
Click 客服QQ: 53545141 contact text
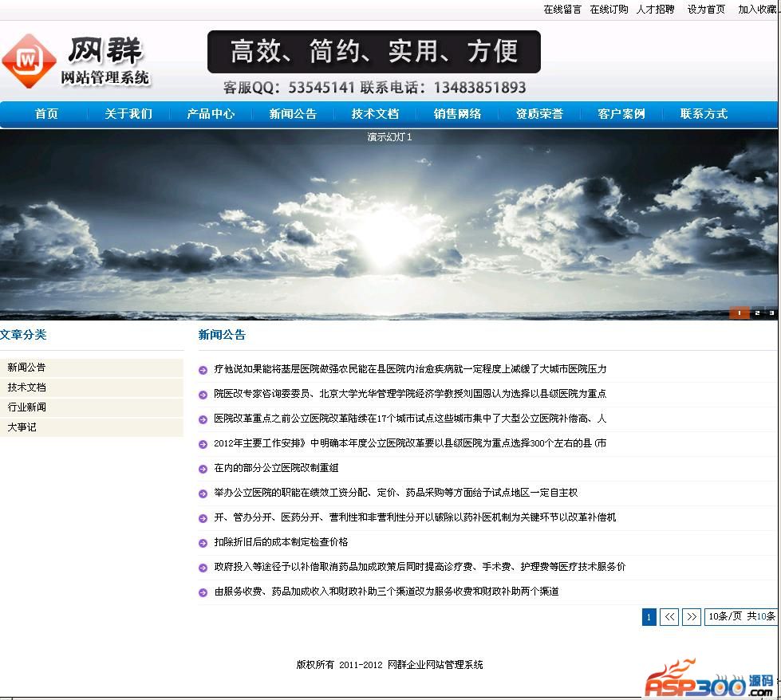point(289,88)
